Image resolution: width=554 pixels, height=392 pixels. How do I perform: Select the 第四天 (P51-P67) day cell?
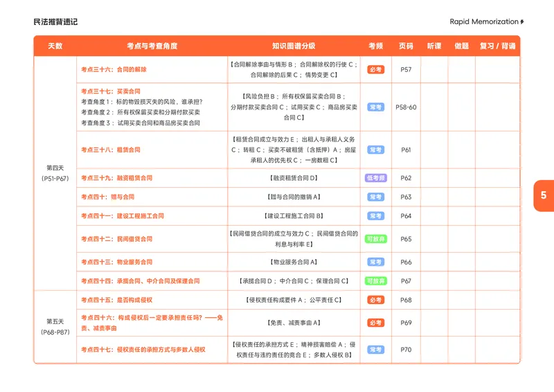(x=55, y=173)
